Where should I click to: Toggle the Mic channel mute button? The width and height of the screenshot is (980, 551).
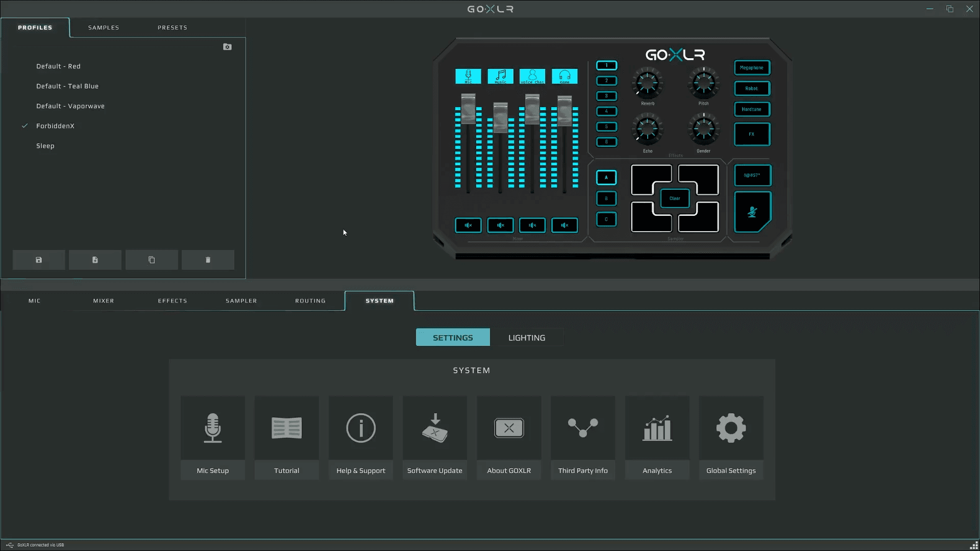coord(468,225)
